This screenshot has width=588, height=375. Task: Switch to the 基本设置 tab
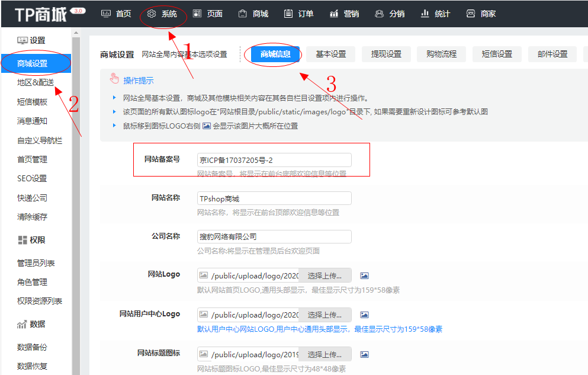pyautogui.click(x=330, y=54)
